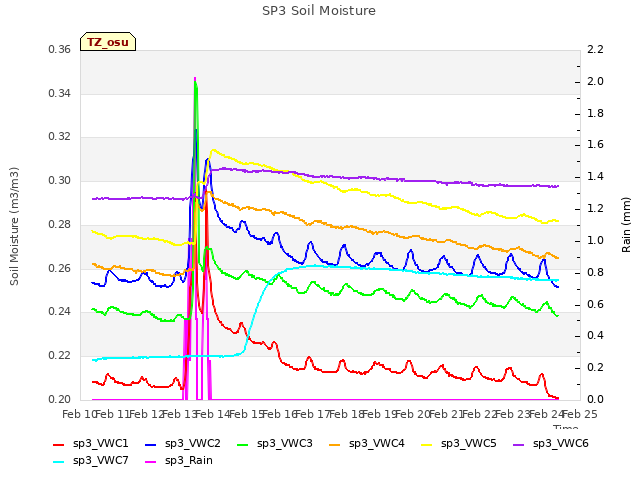Screen dimensions: 640x480
Task: Click the cyan sp3_VWC7 legend swatch
Action: pyautogui.click(x=59, y=462)
